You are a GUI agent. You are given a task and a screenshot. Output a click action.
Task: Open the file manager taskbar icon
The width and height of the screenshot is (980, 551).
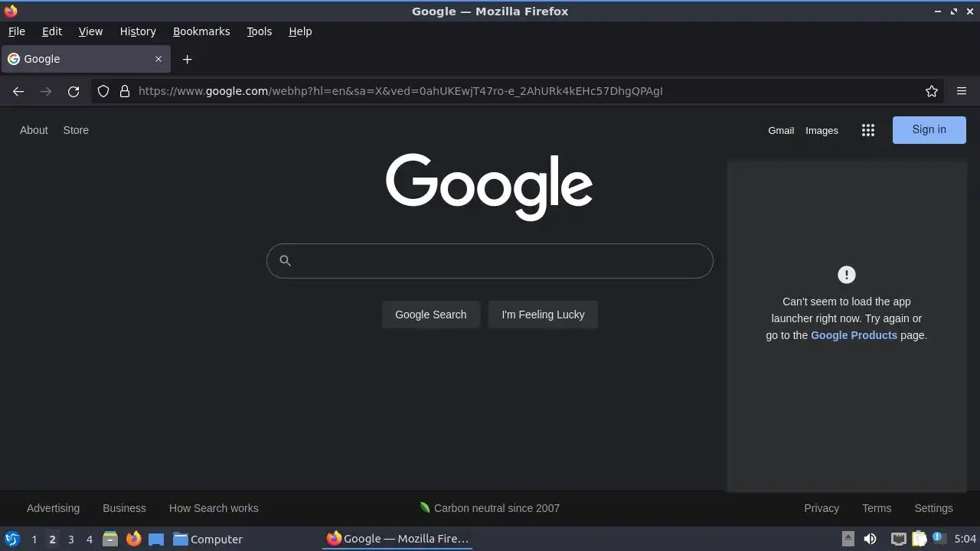coord(110,539)
